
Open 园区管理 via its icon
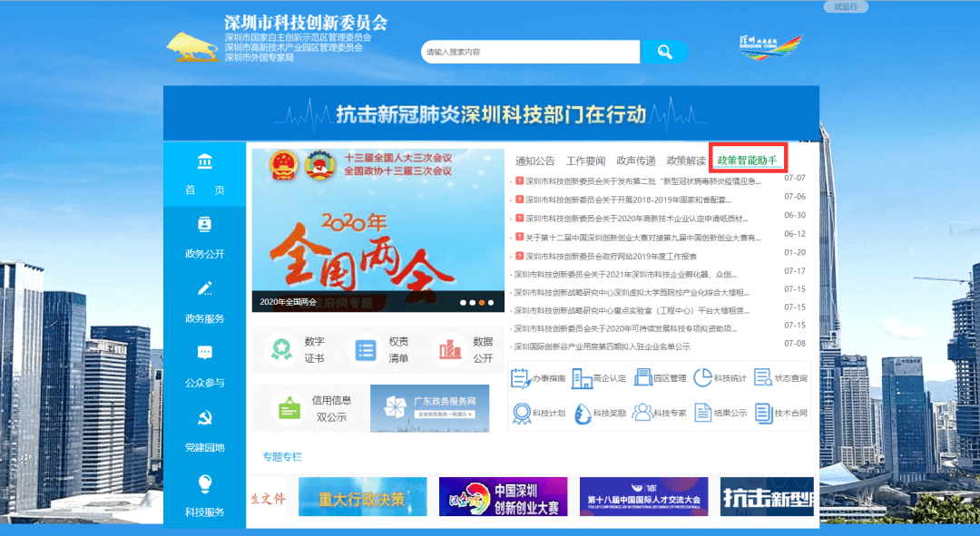(642, 377)
